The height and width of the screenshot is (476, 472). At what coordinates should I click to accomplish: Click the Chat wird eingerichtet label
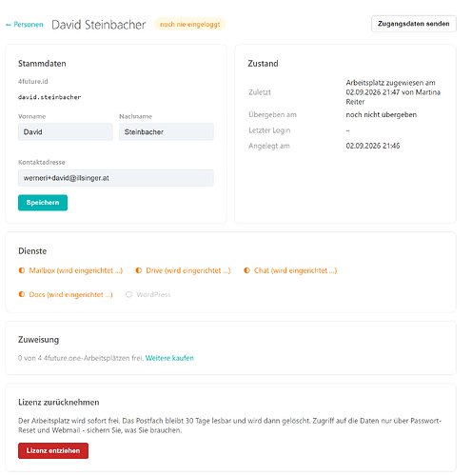click(x=295, y=270)
